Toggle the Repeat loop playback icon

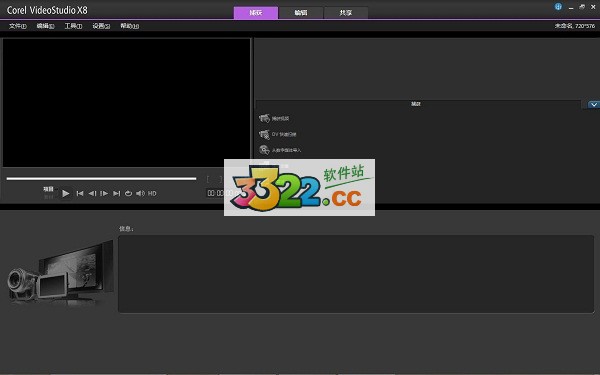coord(129,194)
